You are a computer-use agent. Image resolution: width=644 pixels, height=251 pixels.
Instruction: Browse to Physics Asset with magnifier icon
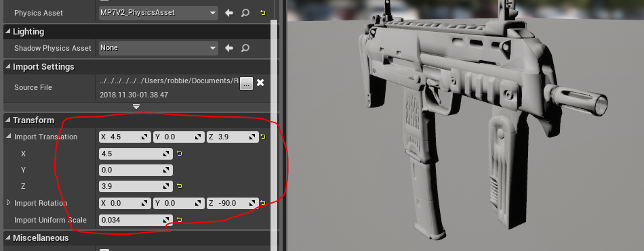coord(245,13)
